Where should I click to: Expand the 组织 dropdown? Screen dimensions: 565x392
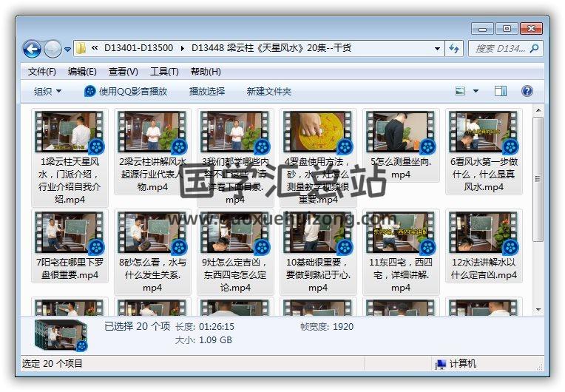(x=47, y=92)
